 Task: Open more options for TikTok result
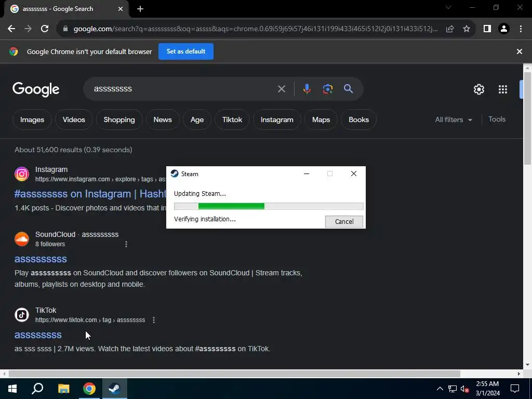[x=154, y=320]
